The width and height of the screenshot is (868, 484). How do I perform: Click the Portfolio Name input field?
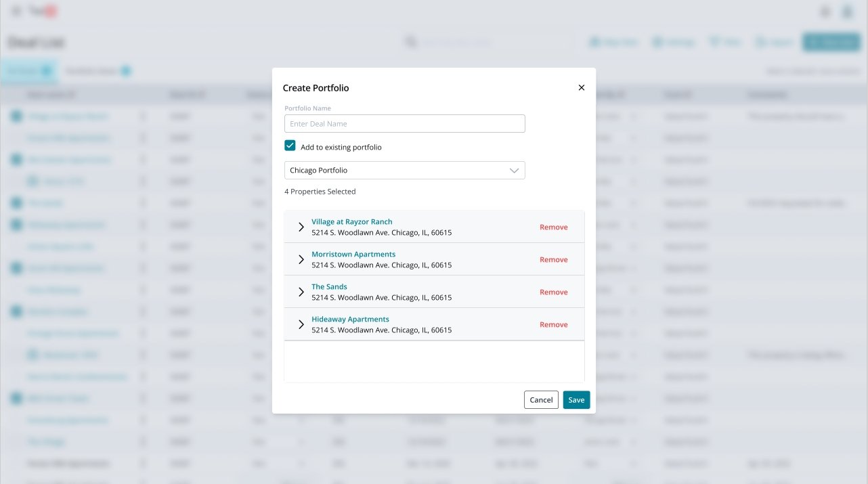(x=405, y=123)
